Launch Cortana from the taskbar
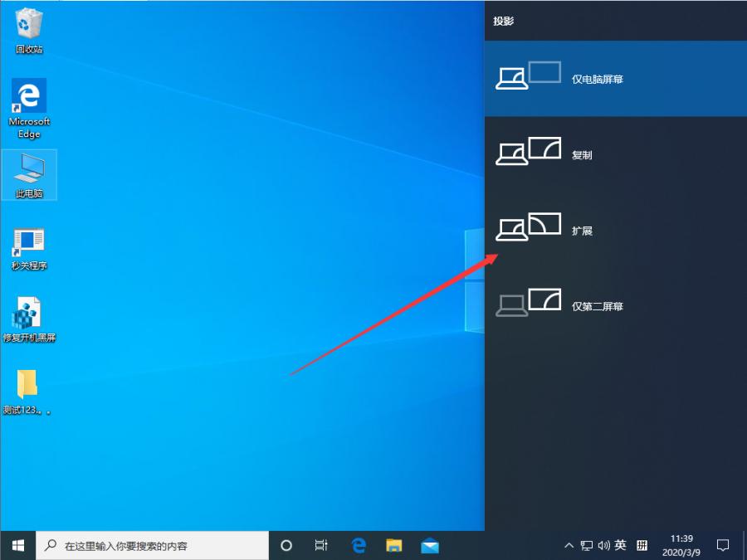The height and width of the screenshot is (560, 747). click(x=286, y=545)
